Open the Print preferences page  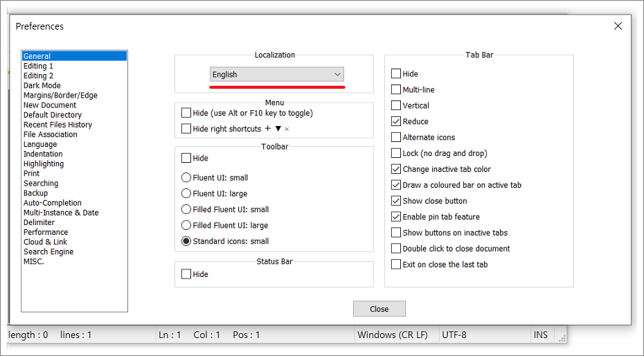coord(74,173)
